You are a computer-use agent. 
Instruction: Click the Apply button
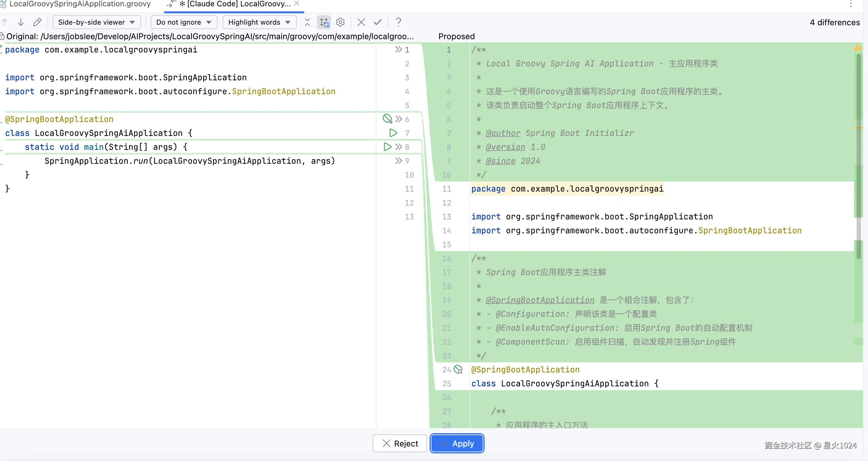click(457, 444)
